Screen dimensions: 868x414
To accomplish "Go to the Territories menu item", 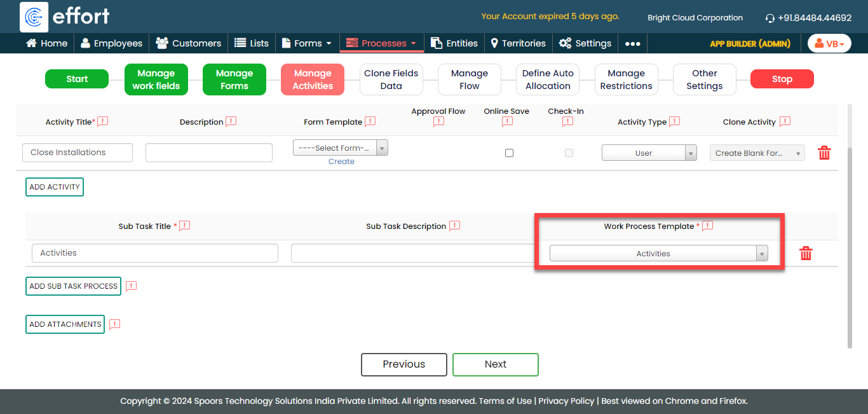I will tap(518, 43).
